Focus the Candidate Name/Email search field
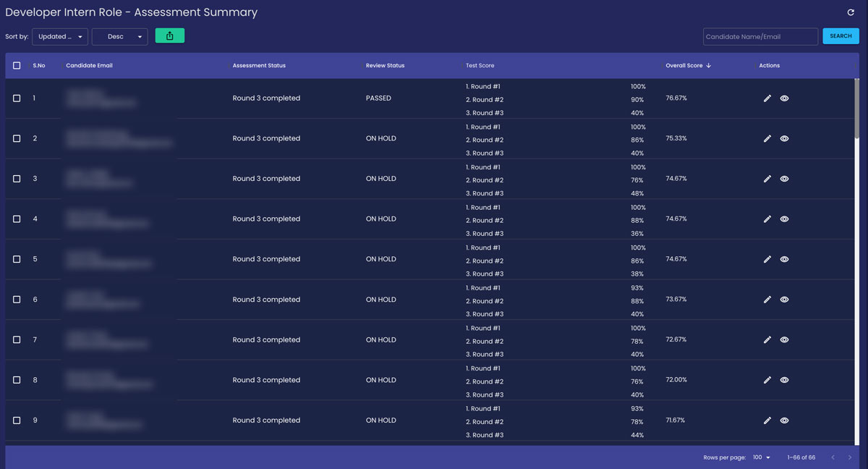The height and width of the screenshot is (469, 868). click(759, 37)
